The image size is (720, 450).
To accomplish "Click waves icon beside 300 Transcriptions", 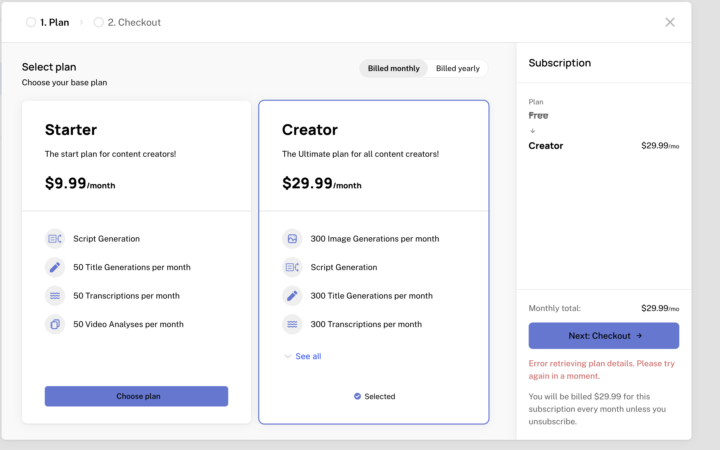I will click(x=292, y=324).
